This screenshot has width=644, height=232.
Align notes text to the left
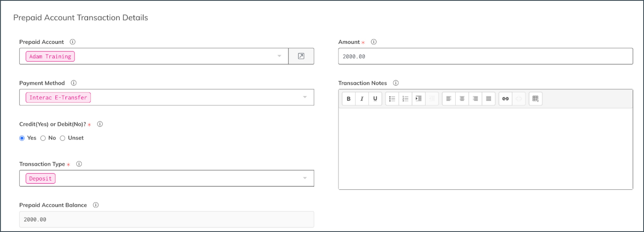449,99
